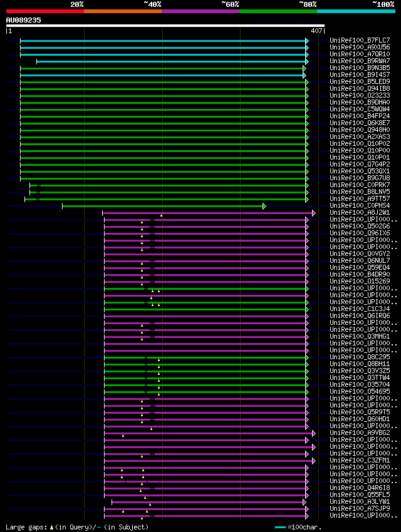Click the query end position 407 label
This screenshot has height=532, width=401.
[x=316, y=31]
